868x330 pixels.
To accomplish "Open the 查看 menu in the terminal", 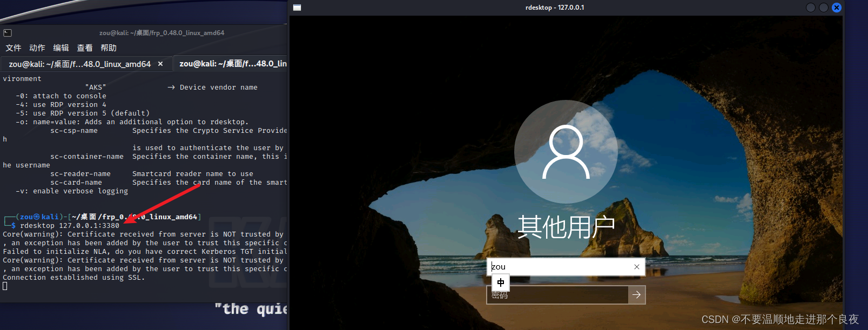I will (85, 48).
